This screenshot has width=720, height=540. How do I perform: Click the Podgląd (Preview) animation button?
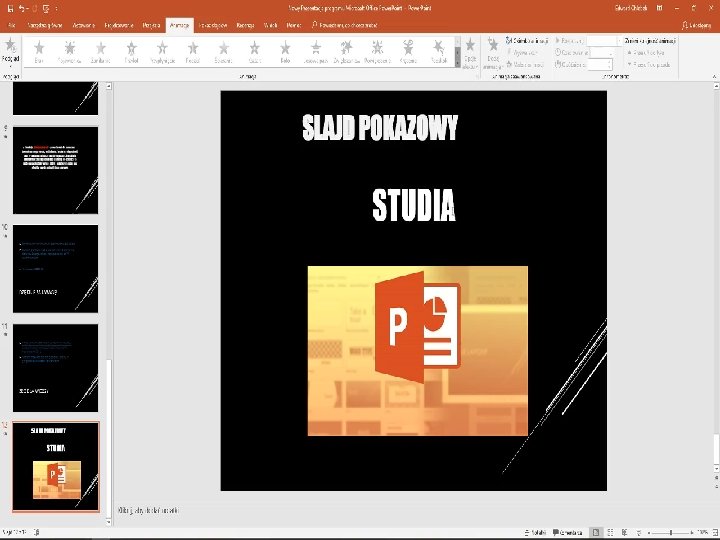point(11,51)
